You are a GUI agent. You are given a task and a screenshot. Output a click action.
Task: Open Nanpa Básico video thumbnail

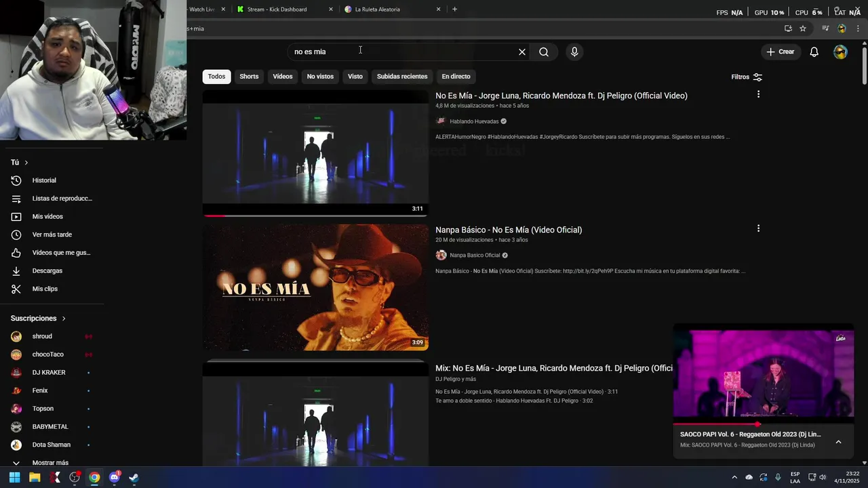click(315, 287)
